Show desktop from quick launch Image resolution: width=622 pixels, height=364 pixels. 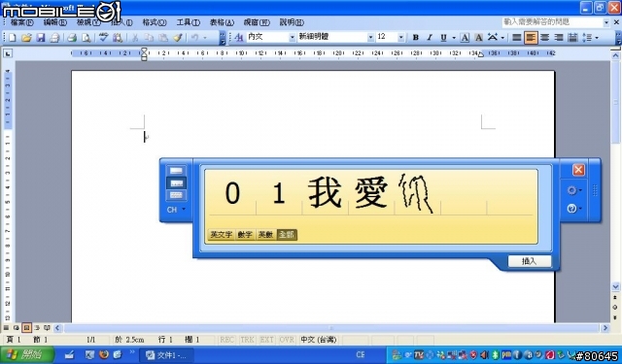(x=70, y=354)
